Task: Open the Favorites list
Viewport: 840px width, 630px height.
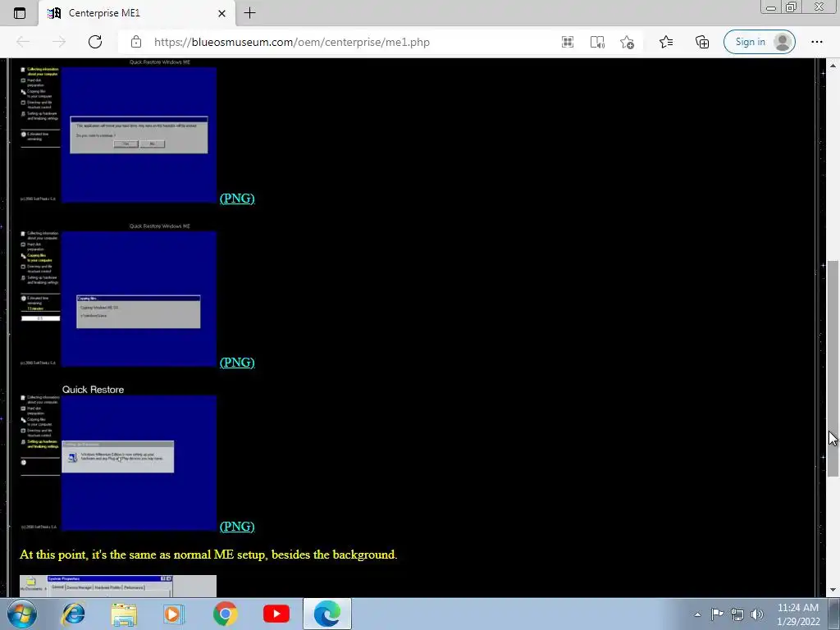Action: tap(666, 42)
